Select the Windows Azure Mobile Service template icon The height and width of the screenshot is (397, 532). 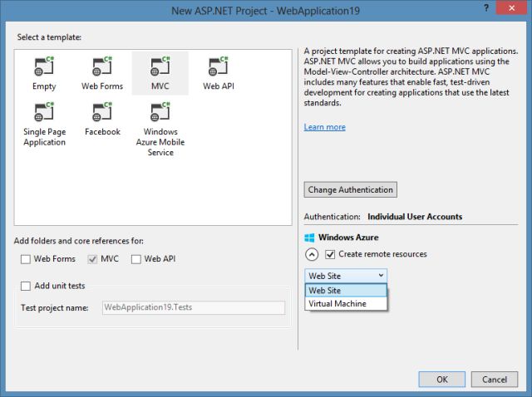(x=160, y=112)
